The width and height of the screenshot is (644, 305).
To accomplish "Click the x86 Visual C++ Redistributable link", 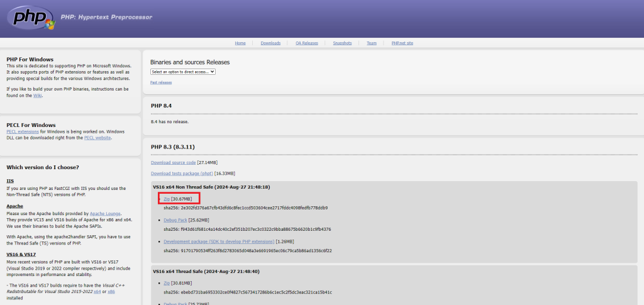I will pyautogui.click(x=111, y=292).
